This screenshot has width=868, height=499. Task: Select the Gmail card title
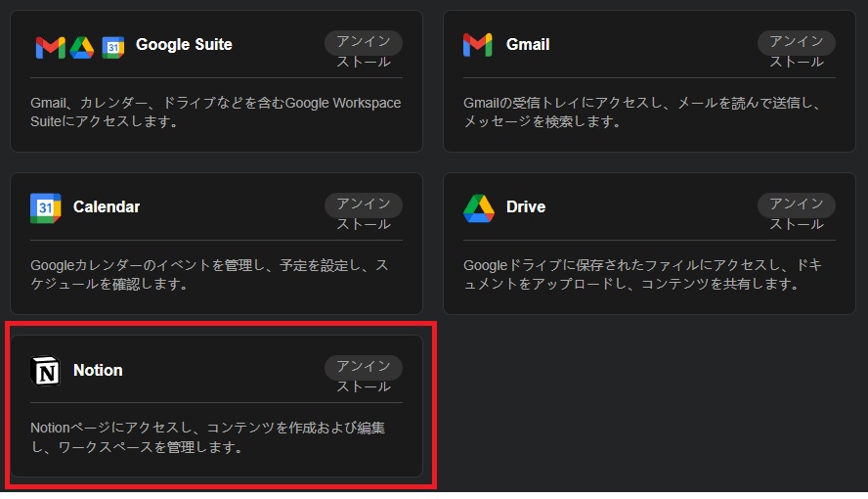click(528, 44)
